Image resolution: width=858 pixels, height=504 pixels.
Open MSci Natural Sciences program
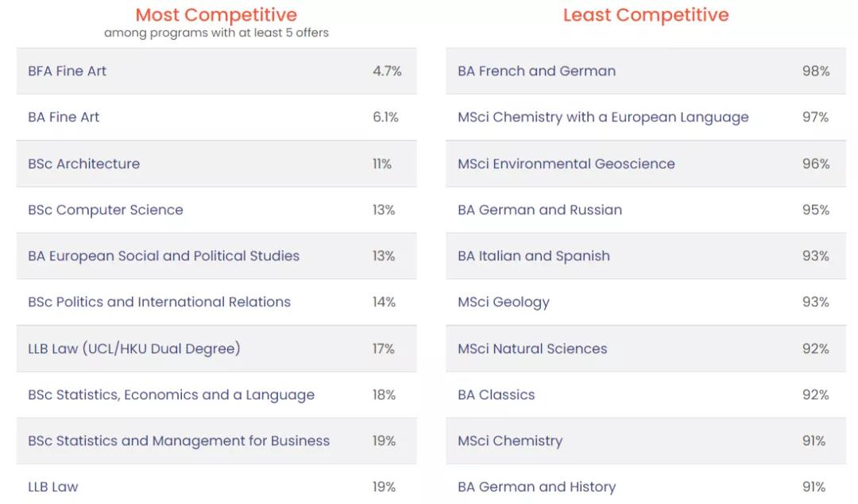[x=532, y=348]
